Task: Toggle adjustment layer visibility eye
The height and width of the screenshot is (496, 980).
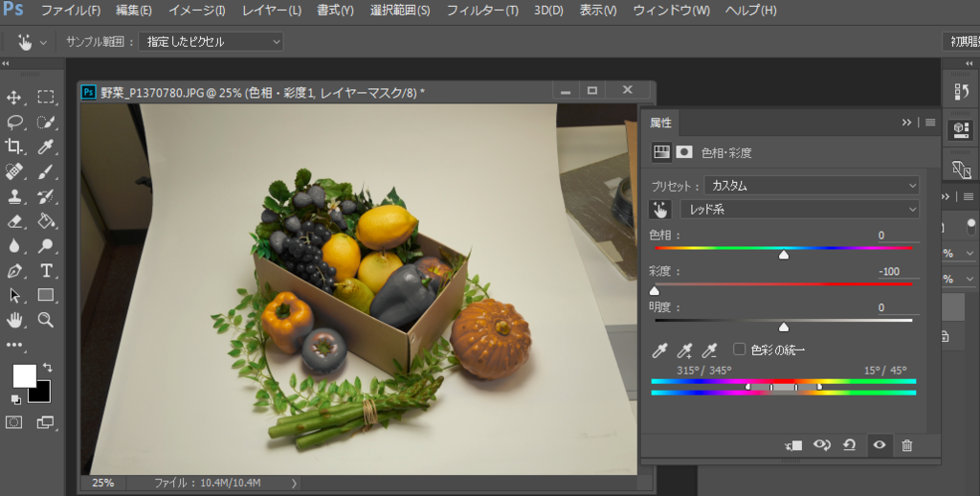Action: 880,445
